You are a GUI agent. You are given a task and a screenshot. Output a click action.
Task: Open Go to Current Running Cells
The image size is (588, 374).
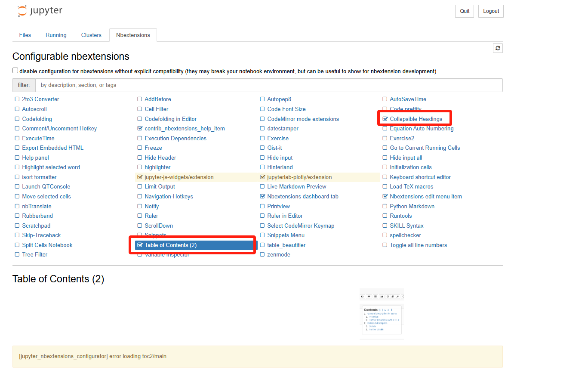pos(425,148)
